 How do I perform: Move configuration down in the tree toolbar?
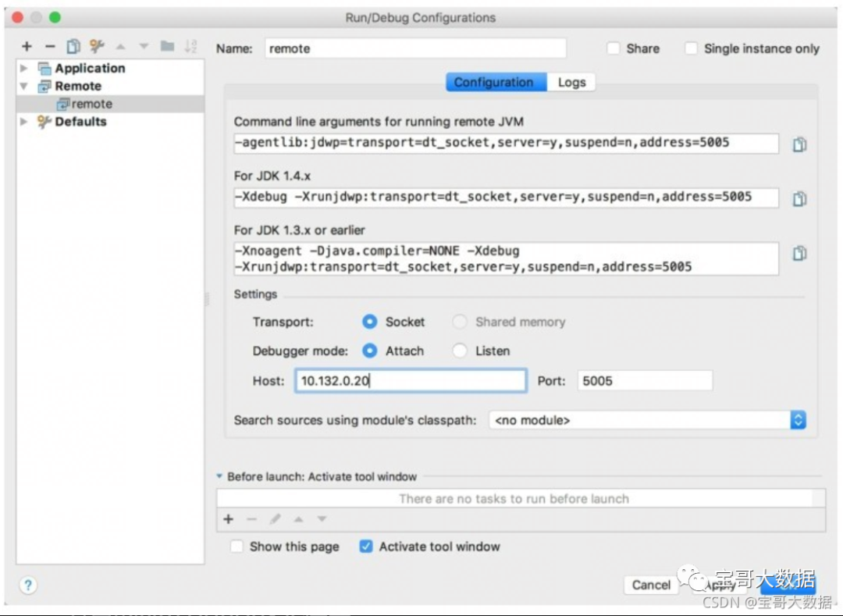(144, 47)
